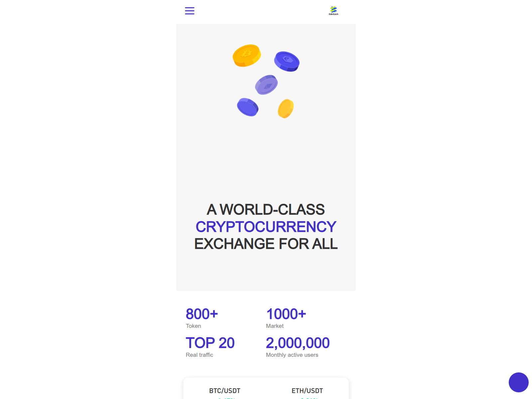Click the gold Bitcoin coin illustration
The image size is (532, 399).
tap(246, 56)
